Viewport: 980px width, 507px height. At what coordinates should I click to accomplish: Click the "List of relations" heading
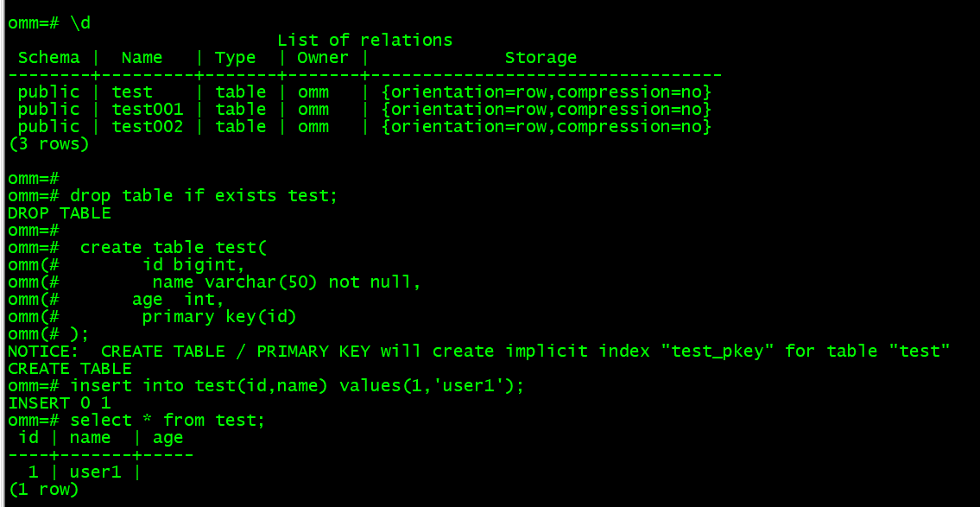point(364,41)
